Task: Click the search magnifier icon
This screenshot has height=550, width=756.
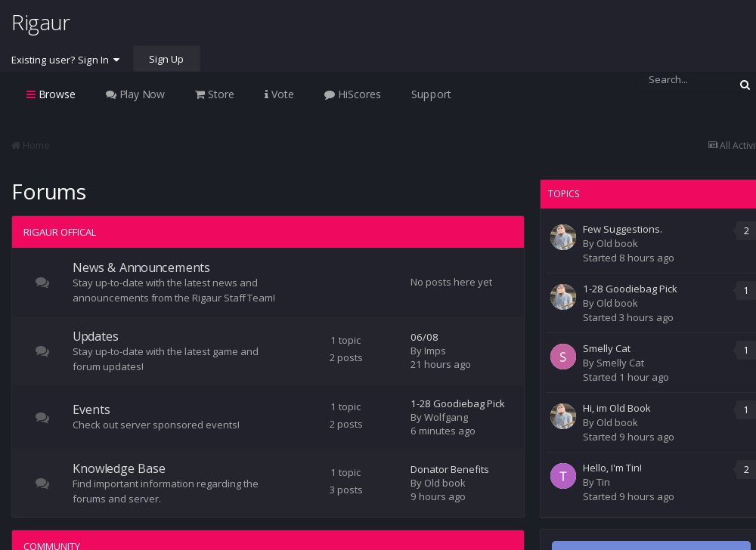Action: tap(745, 85)
